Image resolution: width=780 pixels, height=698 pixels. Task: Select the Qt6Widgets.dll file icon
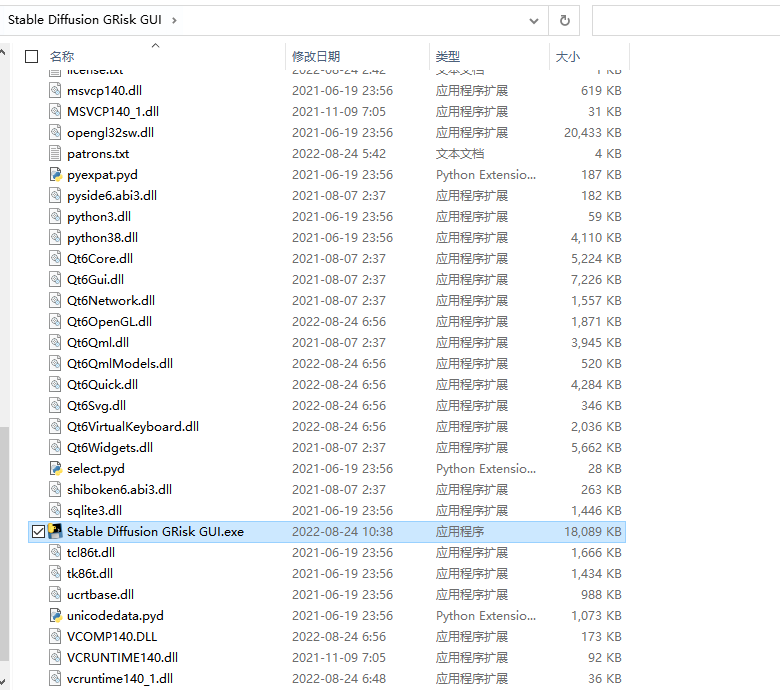click(55, 447)
